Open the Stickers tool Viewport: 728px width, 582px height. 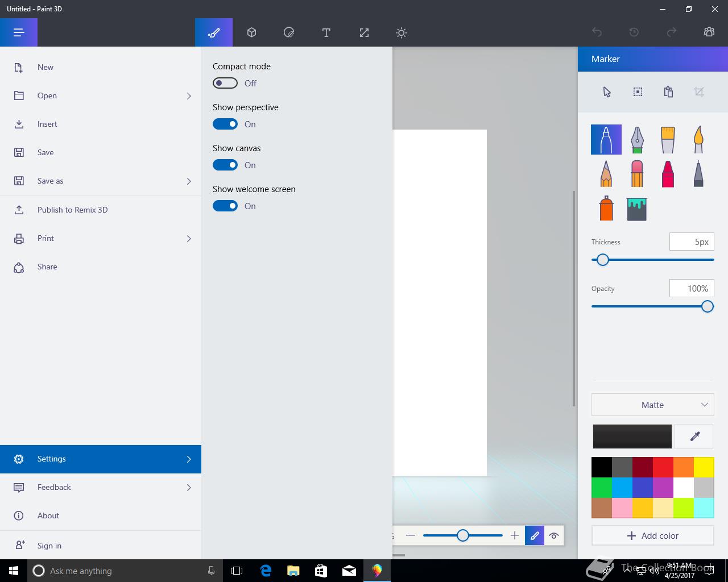click(x=289, y=32)
